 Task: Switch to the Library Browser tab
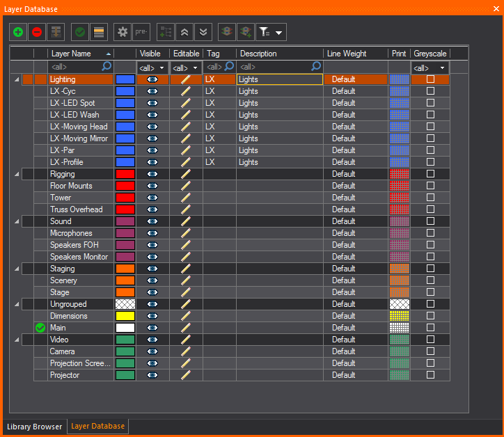click(34, 427)
